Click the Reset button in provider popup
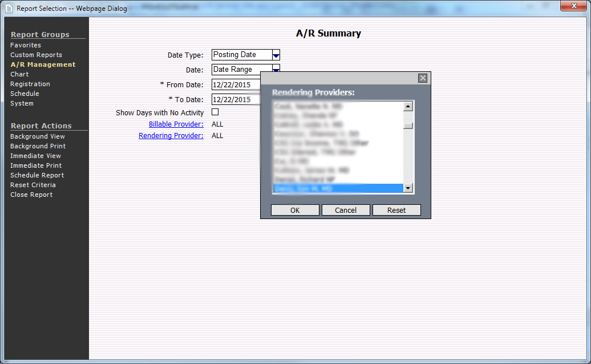Viewport: 591px width, 364px height. point(396,210)
